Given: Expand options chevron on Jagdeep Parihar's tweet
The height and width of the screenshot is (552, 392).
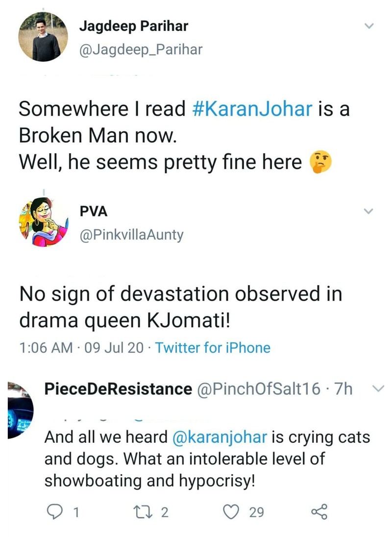Looking at the screenshot, I should coord(369,26).
